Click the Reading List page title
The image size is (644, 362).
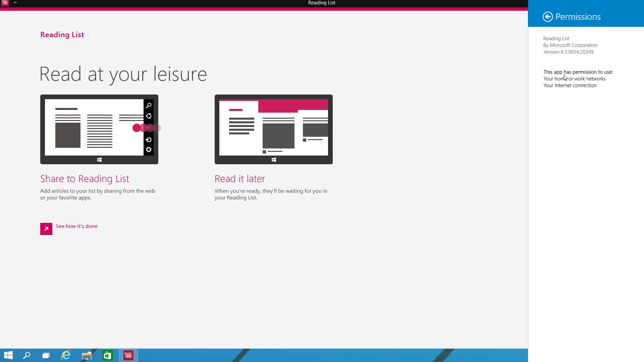pos(62,35)
